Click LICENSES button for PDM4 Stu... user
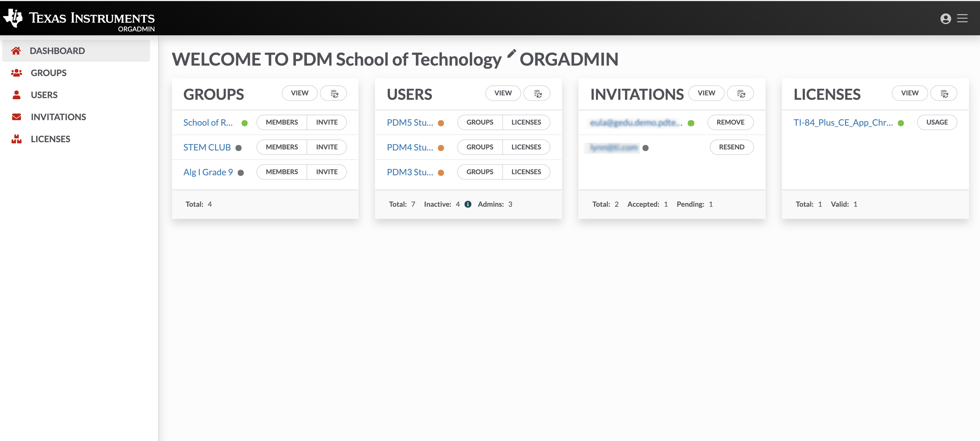This screenshot has height=441, width=980. pos(526,147)
